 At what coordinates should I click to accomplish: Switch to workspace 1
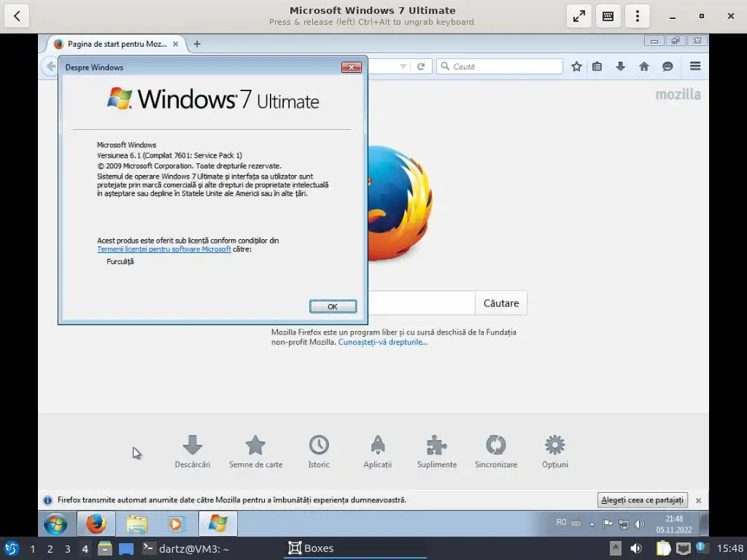point(32,549)
